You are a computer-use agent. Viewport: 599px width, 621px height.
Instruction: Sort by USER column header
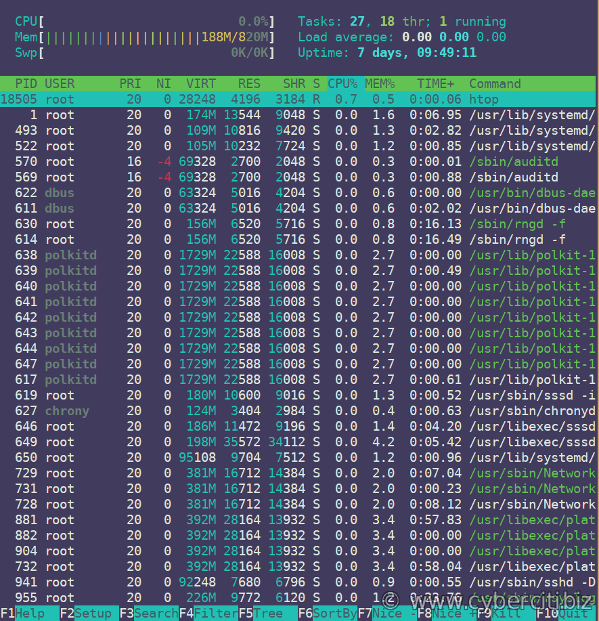[x=59, y=84]
